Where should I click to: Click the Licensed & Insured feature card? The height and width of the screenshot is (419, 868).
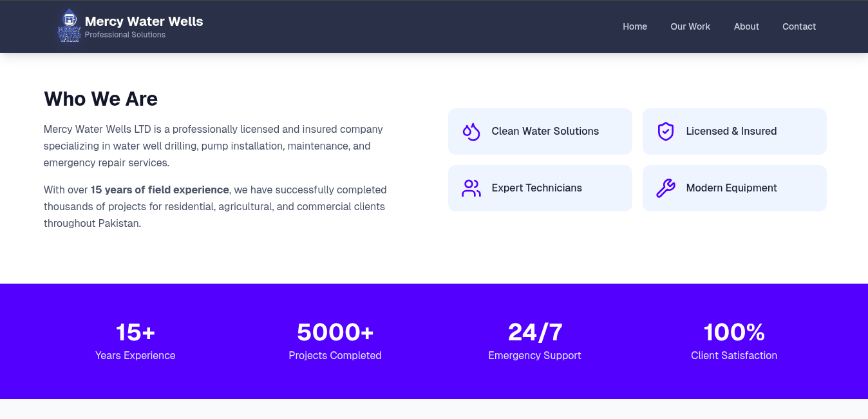pos(734,131)
